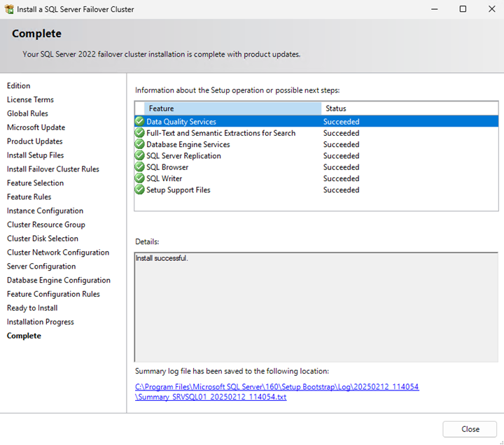Click the Database Engine Configuration step
The height and width of the screenshot is (445, 504).
tap(59, 280)
